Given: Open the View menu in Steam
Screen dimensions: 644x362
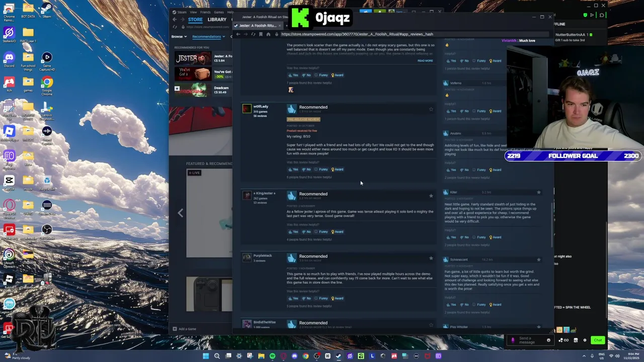Looking at the screenshot, I should click(193, 12).
